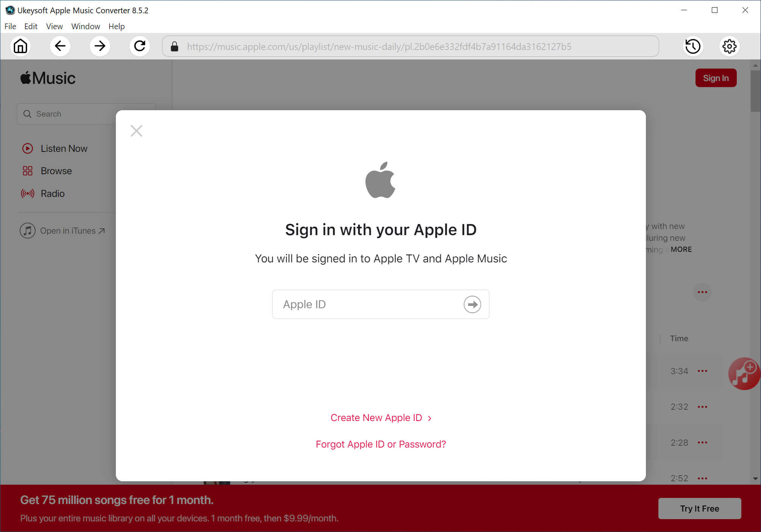Click the Try It Free button
Viewport: 761px width, 532px height.
pos(700,508)
